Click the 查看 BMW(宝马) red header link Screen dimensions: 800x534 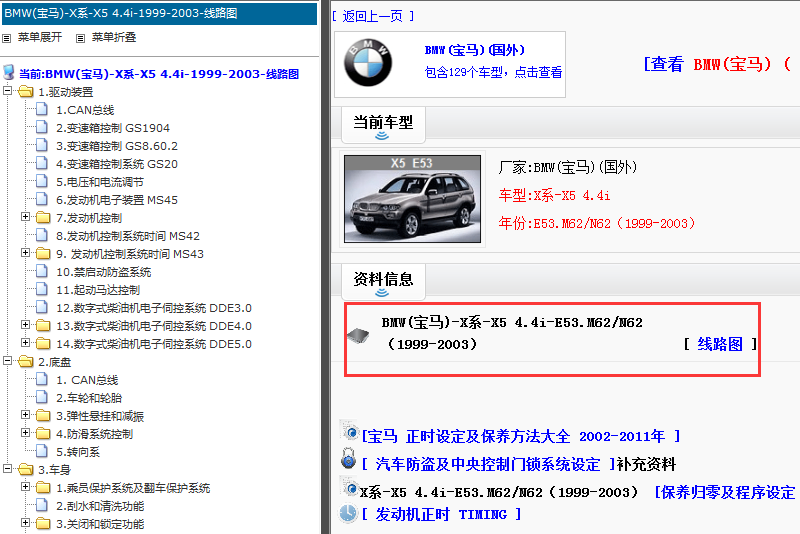coord(717,64)
